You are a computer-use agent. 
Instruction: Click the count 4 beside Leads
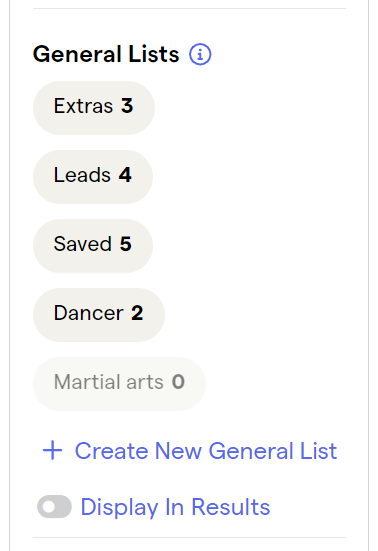(x=125, y=175)
